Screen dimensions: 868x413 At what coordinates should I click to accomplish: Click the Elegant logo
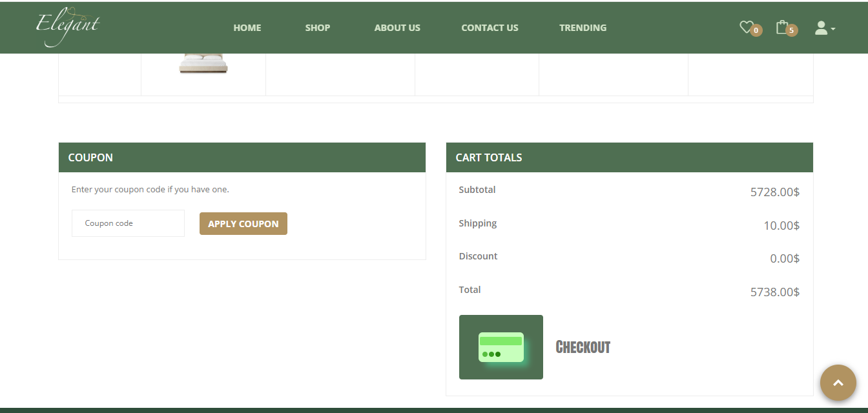tap(67, 28)
